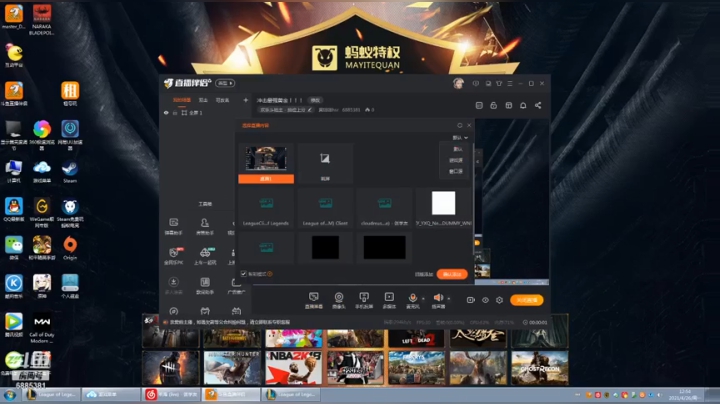Open the download tool icon in toolbox

pyautogui.click(x=174, y=286)
